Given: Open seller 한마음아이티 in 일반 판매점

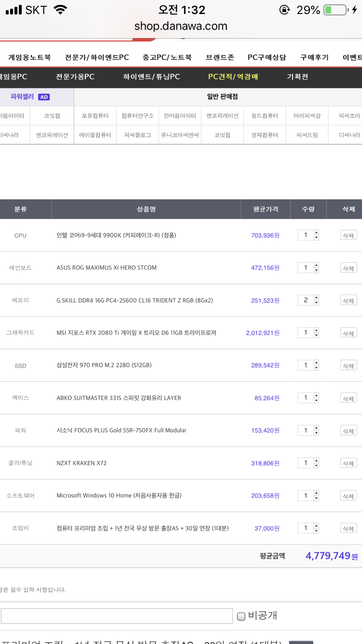Looking at the screenshot, I should [180, 116].
